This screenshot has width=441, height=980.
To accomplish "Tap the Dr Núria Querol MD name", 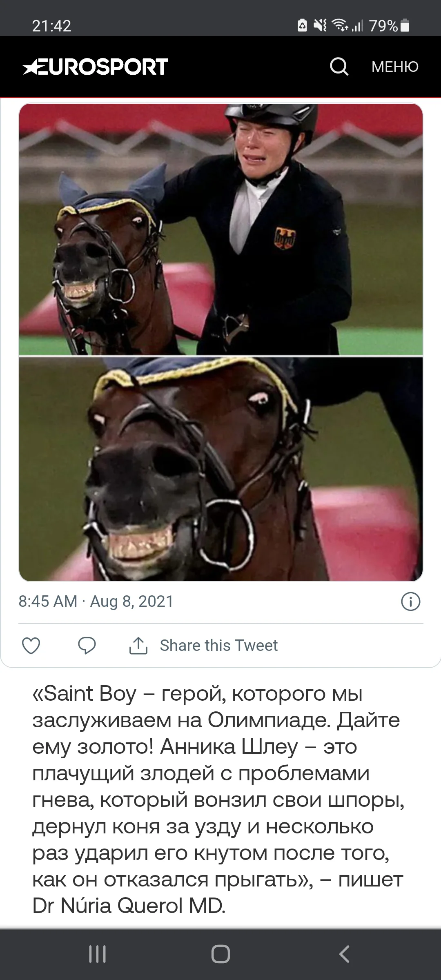I will [129, 906].
